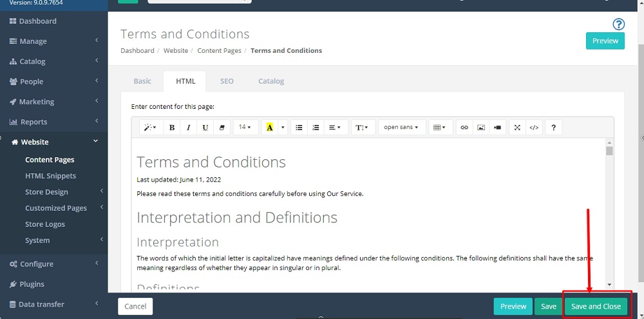Open the table insert dropdown

(x=440, y=128)
